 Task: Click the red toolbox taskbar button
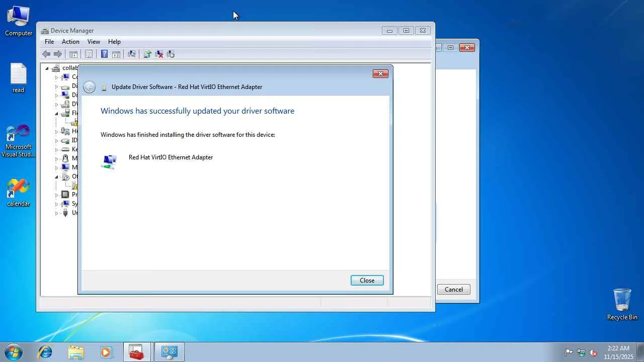point(137,352)
